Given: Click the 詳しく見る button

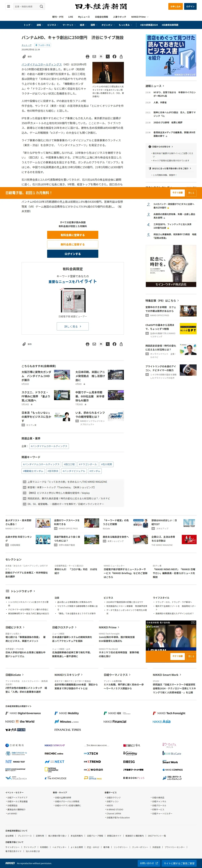Looking at the screenshot, I should point(73,326).
